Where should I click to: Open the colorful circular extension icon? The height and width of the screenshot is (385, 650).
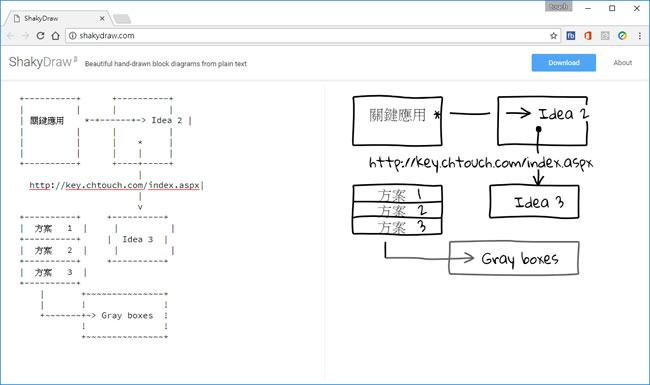(x=622, y=36)
